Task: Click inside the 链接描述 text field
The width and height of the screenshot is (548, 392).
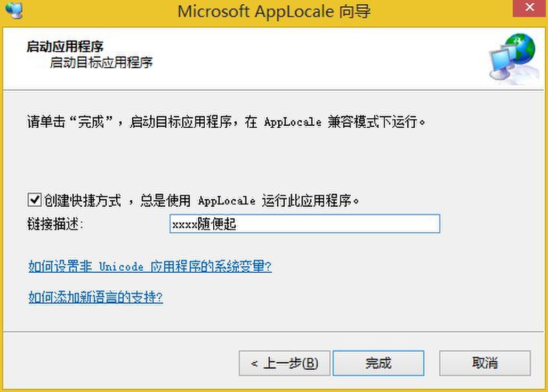Action: coord(305,224)
